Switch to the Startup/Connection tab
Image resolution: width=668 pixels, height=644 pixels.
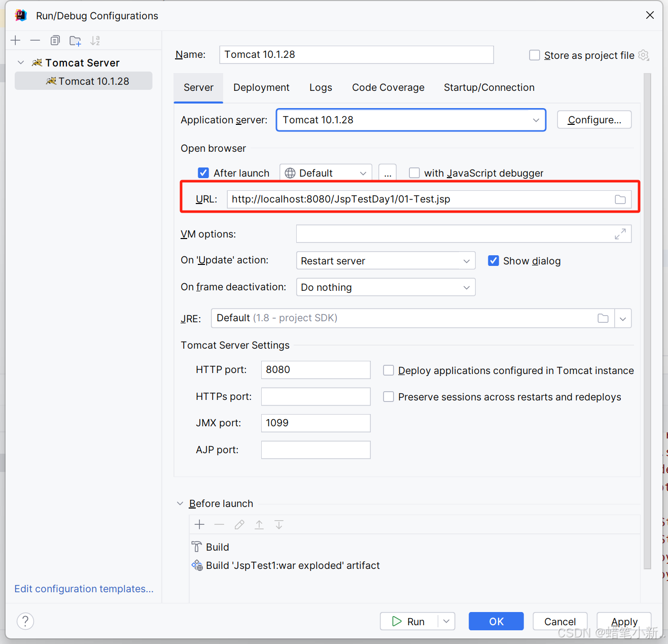489,87
